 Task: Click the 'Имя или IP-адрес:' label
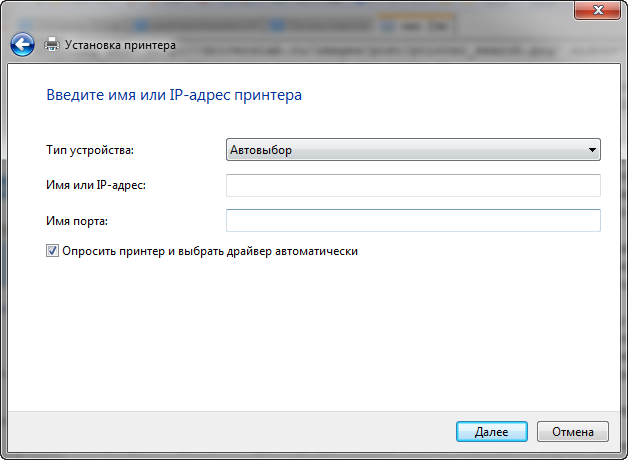click(96, 185)
